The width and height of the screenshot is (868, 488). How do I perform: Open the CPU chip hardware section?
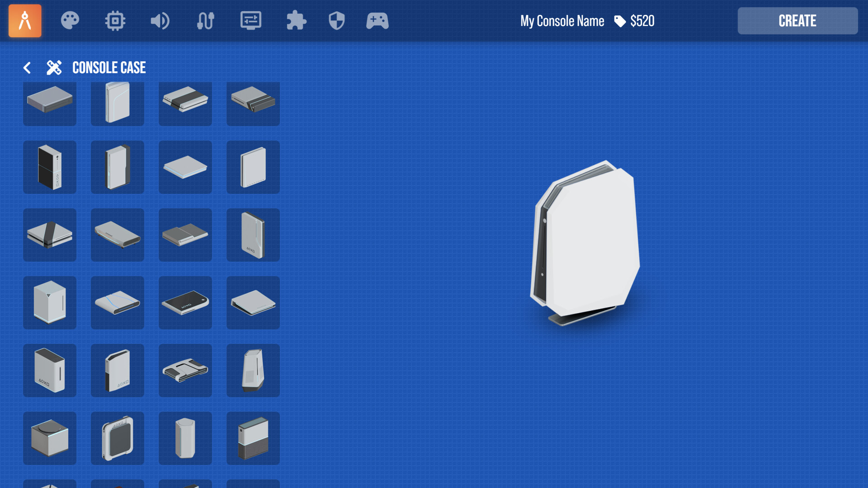point(115,20)
